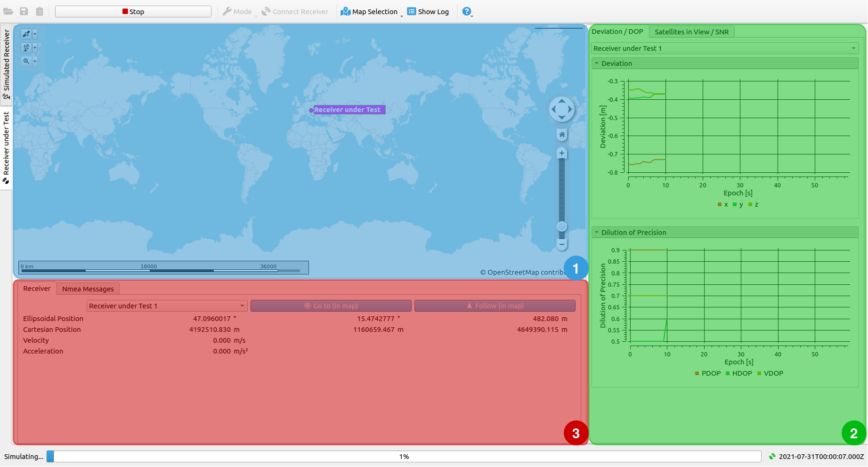The width and height of the screenshot is (868, 467).
Task: Select the satellite constellation tool on the map
Action: pos(26,33)
